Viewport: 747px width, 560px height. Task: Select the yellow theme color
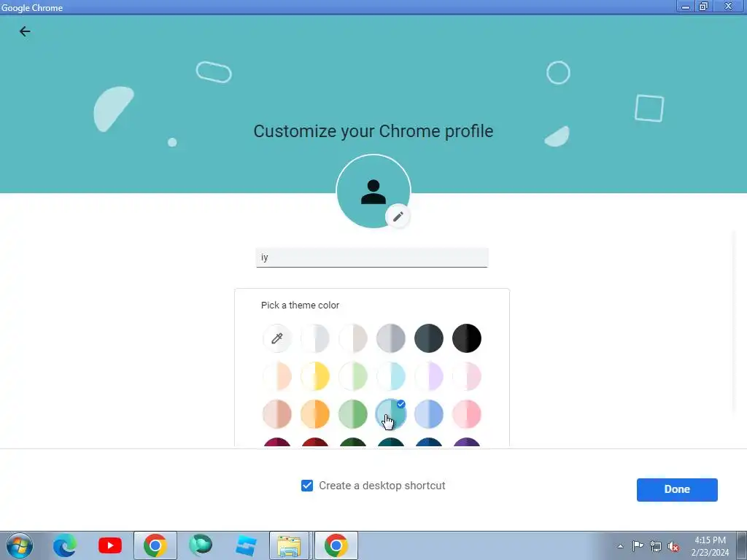pos(315,376)
